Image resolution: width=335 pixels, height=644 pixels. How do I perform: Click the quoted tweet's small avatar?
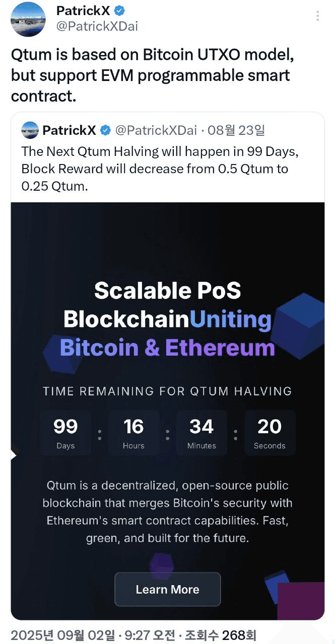(x=30, y=131)
